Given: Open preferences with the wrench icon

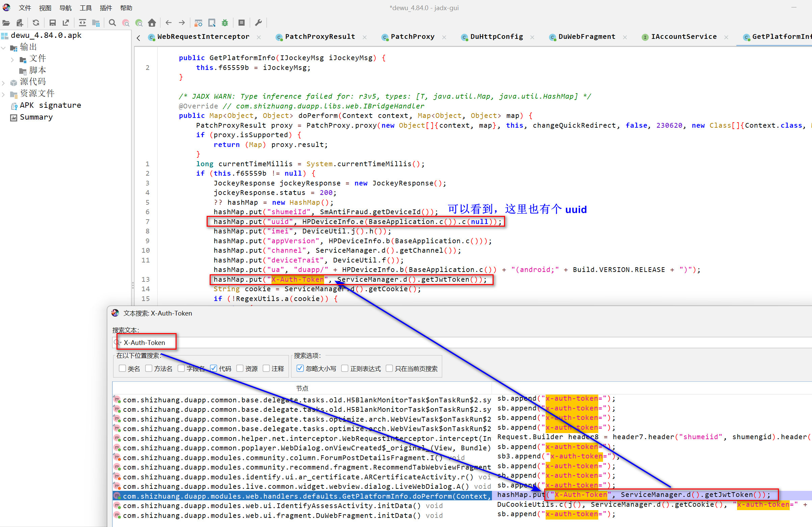Looking at the screenshot, I should click(258, 23).
